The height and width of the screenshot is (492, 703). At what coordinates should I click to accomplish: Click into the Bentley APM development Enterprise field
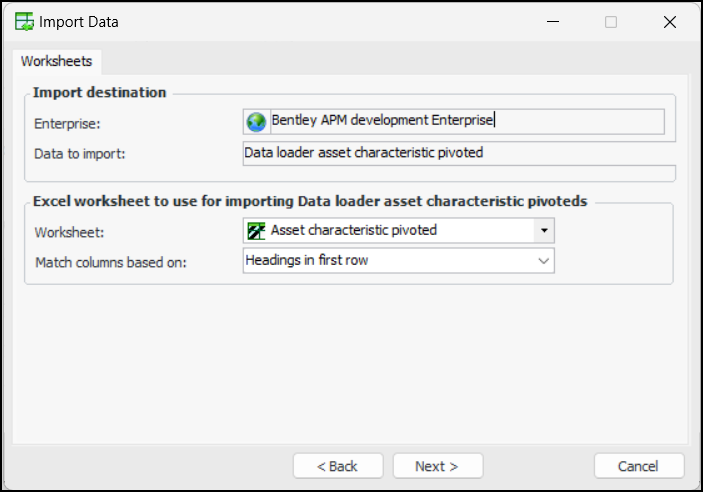coord(460,121)
